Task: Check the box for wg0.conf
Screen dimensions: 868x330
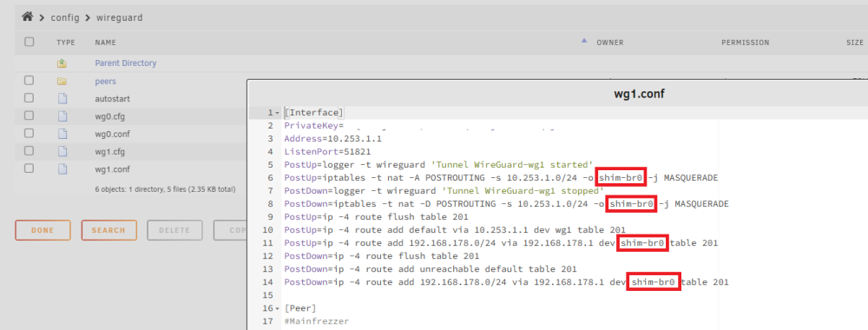Action: point(29,134)
